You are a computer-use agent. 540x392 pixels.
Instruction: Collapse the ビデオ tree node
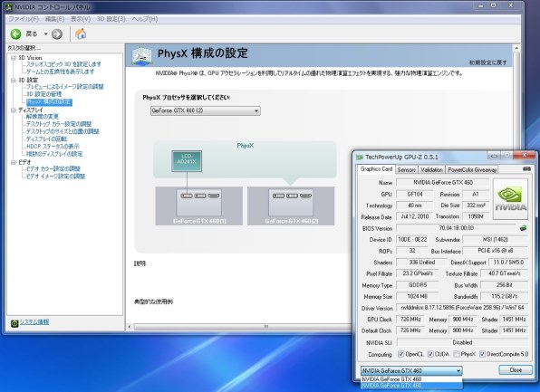click(13, 162)
